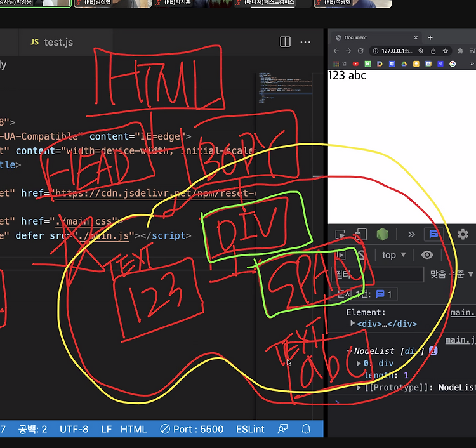This screenshot has height=448, width=476.
Task: Close the Document browser tab
Action: tap(416, 37)
